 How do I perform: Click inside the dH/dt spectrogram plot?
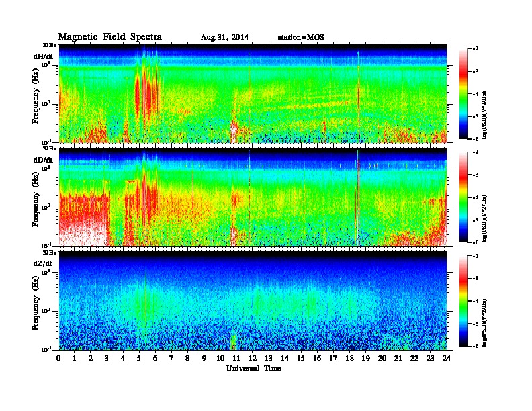point(253,93)
